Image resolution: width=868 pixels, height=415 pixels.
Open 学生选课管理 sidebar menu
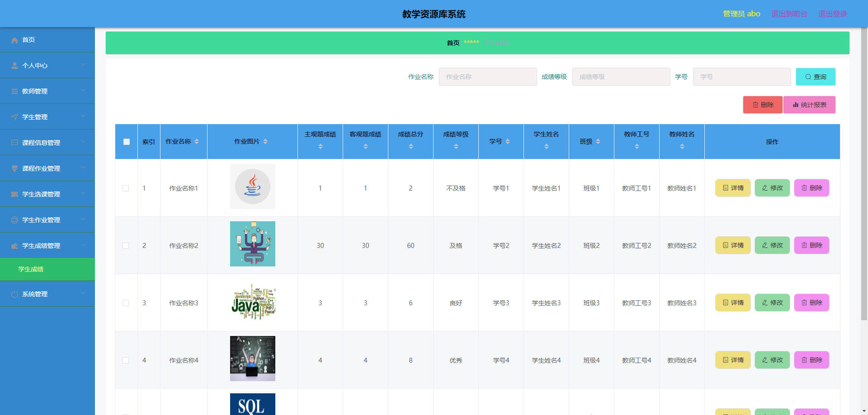(x=47, y=194)
